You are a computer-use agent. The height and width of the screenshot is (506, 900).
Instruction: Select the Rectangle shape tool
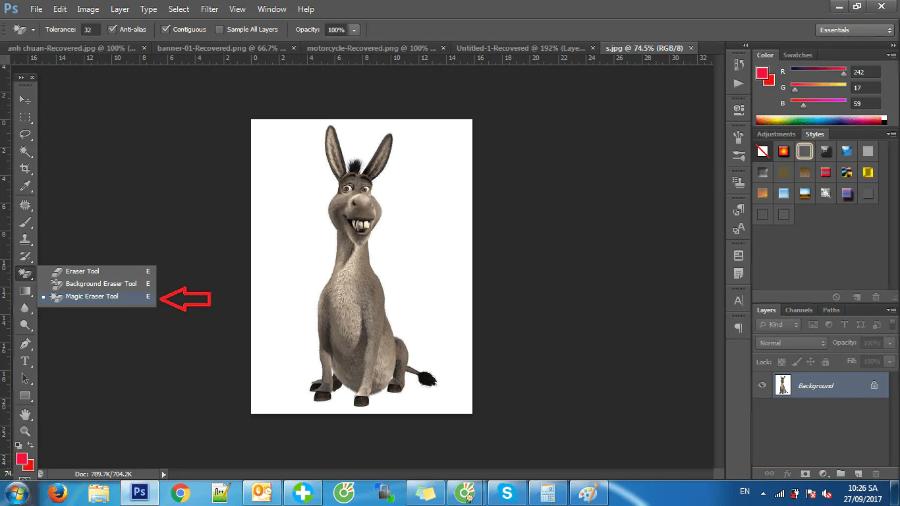coord(25,396)
